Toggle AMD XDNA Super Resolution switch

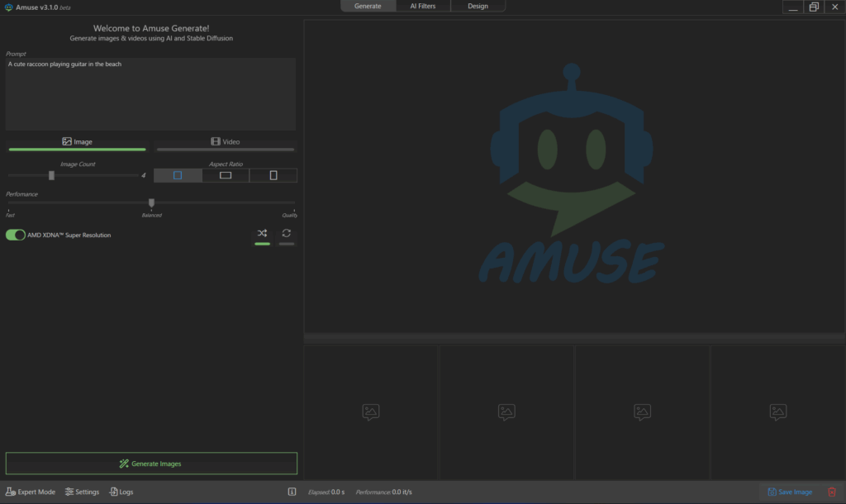16,235
